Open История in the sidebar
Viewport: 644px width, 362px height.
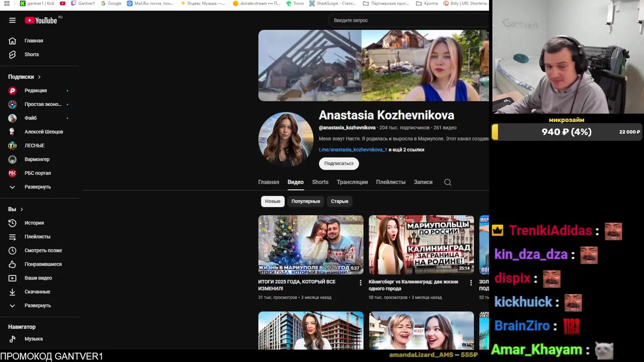(x=34, y=223)
